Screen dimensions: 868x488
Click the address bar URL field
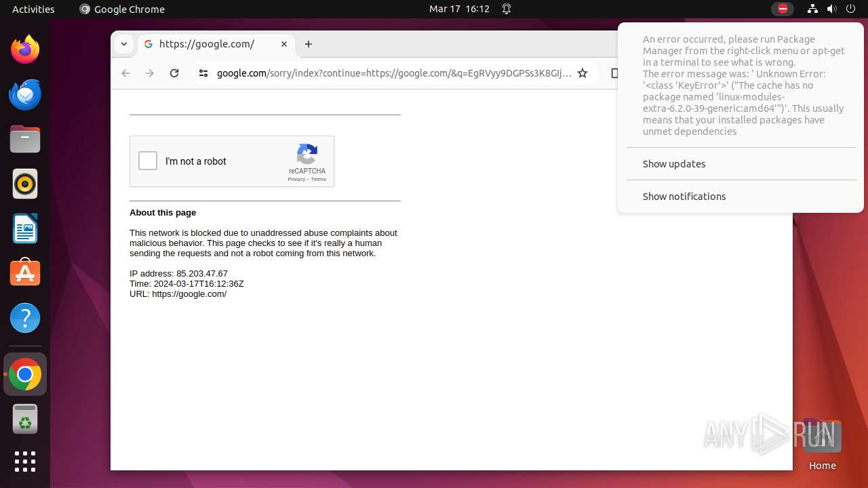pos(394,73)
